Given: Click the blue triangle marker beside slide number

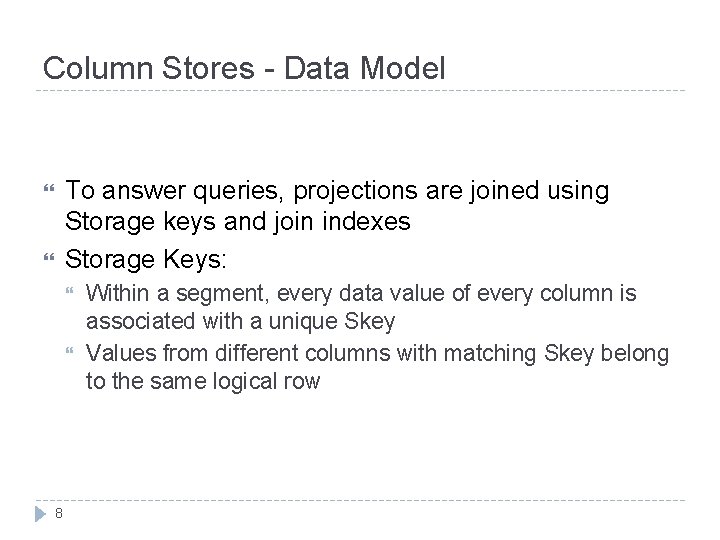Looking at the screenshot, I should pyautogui.click(x=40, y=513).
